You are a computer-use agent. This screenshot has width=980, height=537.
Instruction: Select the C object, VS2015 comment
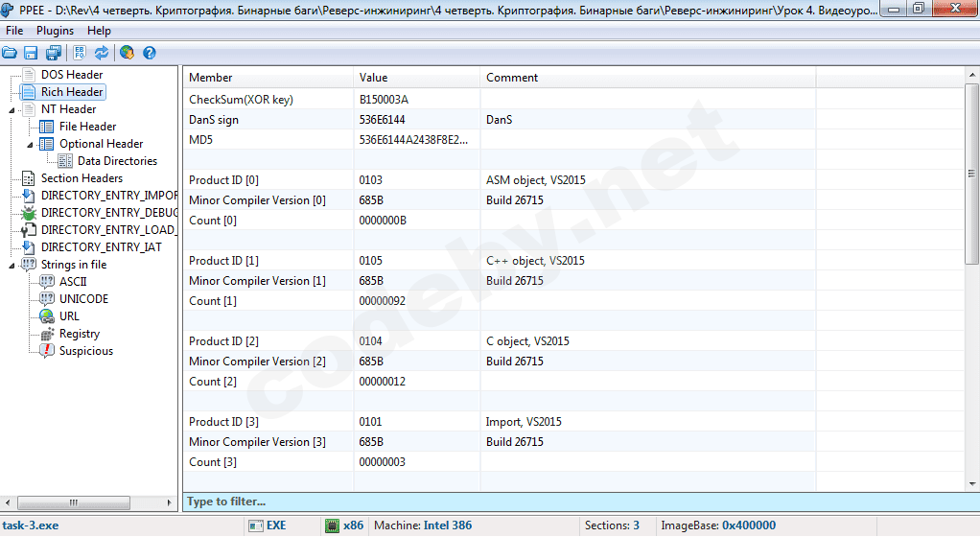[x=648, y=341]
